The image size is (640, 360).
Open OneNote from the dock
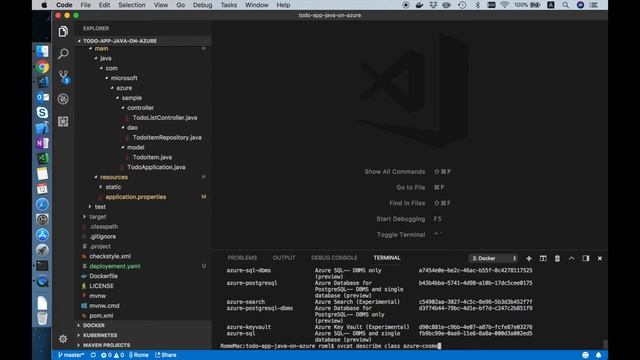coord(42,143)
